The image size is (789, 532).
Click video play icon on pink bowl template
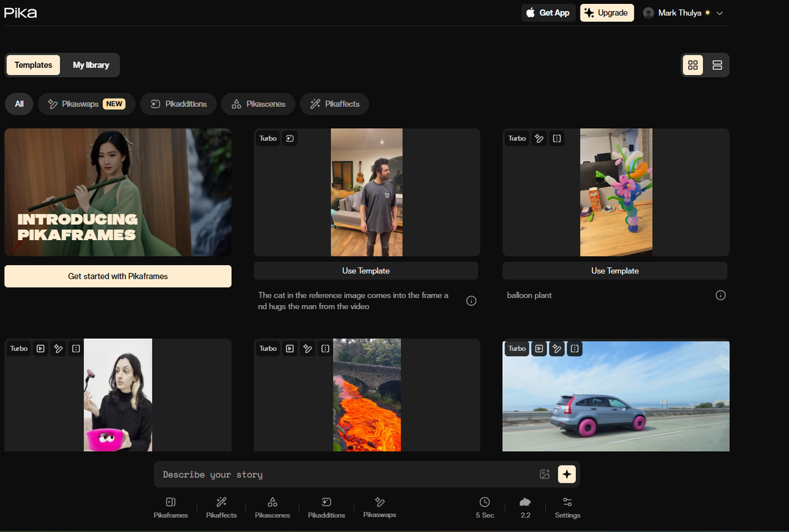coord(40,349)
